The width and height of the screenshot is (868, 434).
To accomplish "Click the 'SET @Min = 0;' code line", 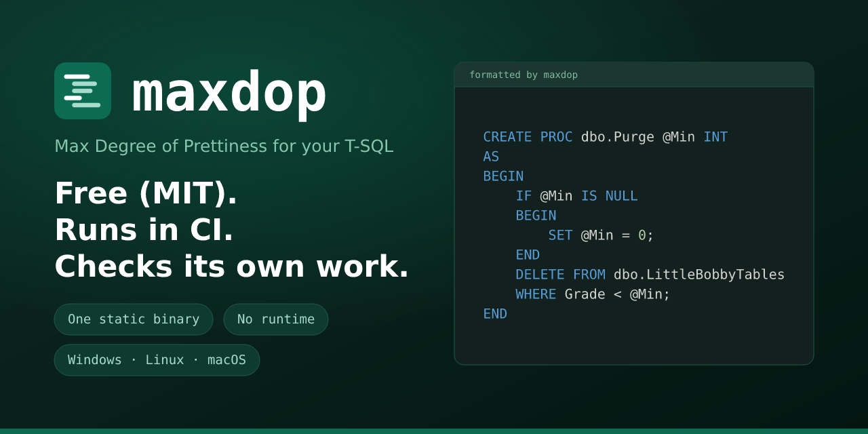I will point(601,235).
